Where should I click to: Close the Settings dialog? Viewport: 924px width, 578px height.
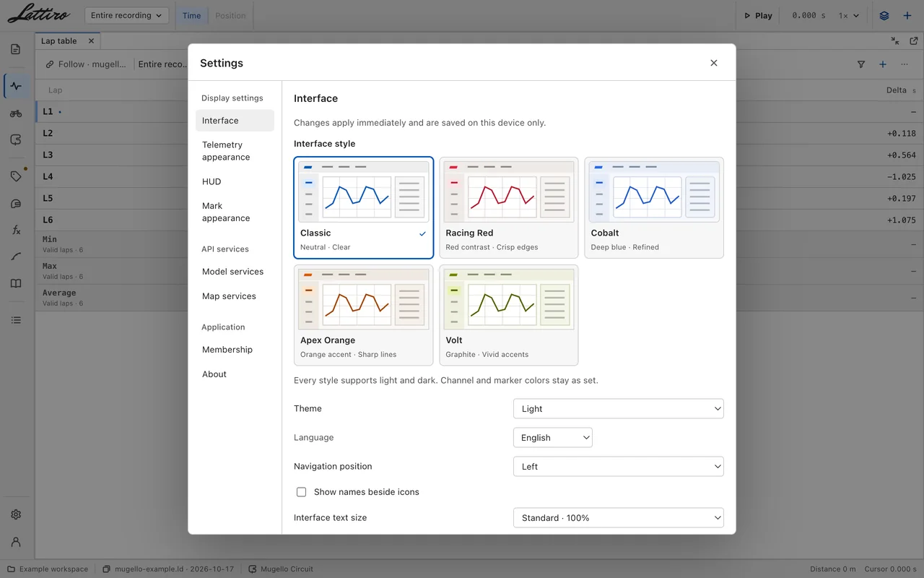[x=714, y=63]
